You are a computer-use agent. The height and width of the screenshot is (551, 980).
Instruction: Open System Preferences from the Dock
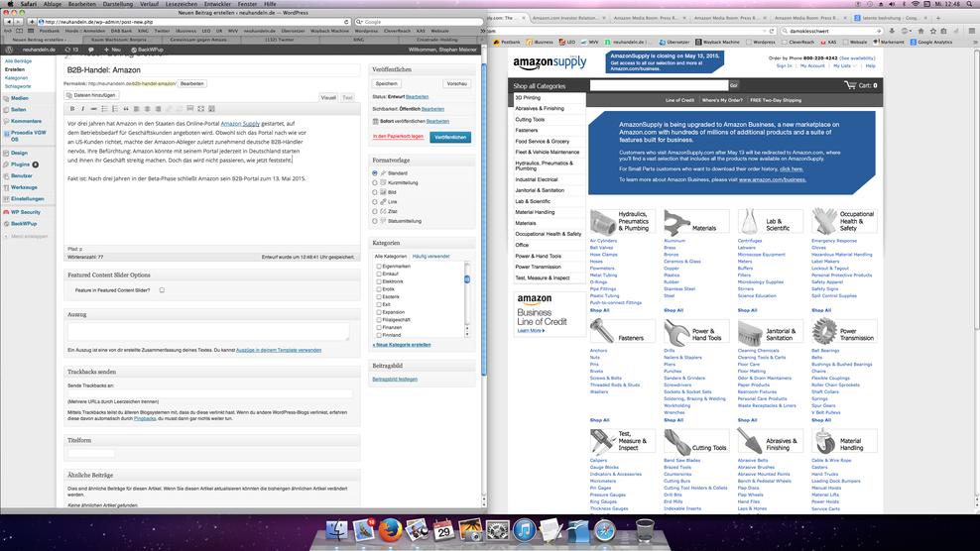click(x=498, y=531)
